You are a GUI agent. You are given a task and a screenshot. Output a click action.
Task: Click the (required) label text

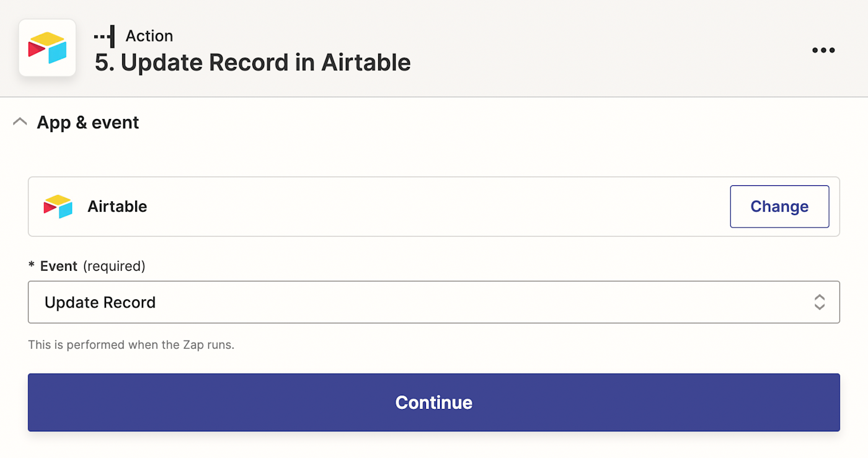pyautogui.click(x=114, y=266)
